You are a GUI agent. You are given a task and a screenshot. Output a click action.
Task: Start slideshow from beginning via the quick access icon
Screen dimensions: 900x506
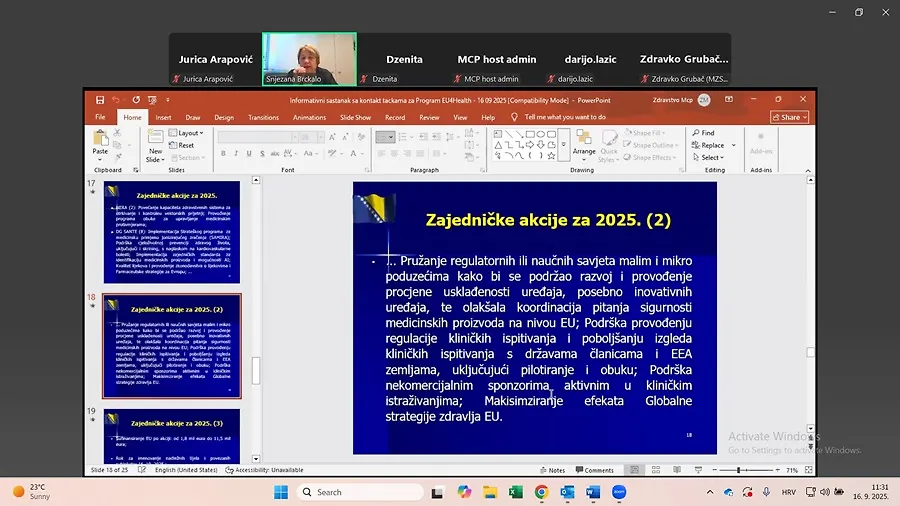point(152,100)
